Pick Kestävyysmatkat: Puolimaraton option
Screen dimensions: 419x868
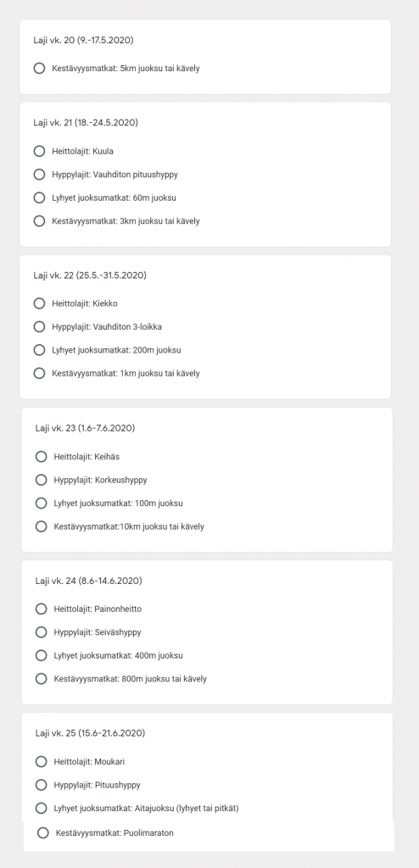(43, 832)
